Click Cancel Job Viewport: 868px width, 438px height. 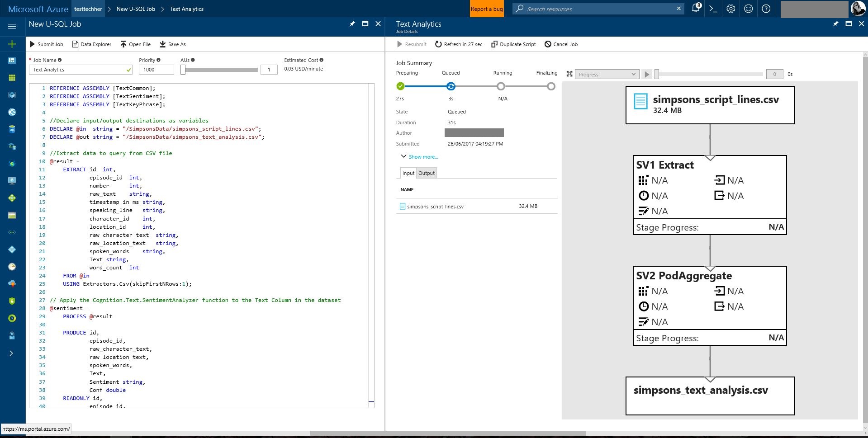pyautogui.click(x=561, y=44)
